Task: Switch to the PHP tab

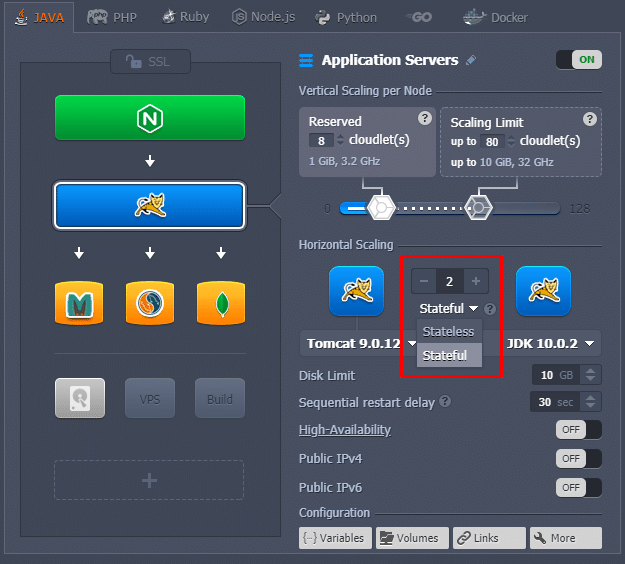Action: pyautogui.click(x=112, y=18)
